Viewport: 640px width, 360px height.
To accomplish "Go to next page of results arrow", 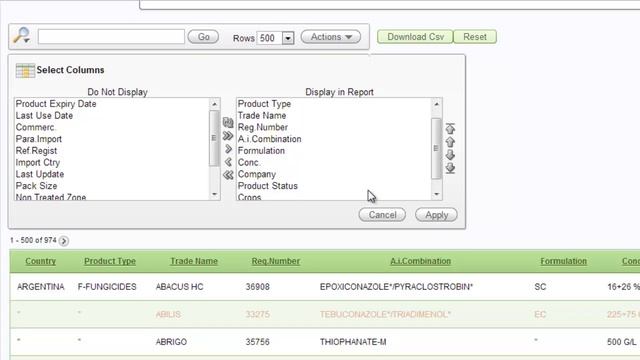I will pos(64,241).
